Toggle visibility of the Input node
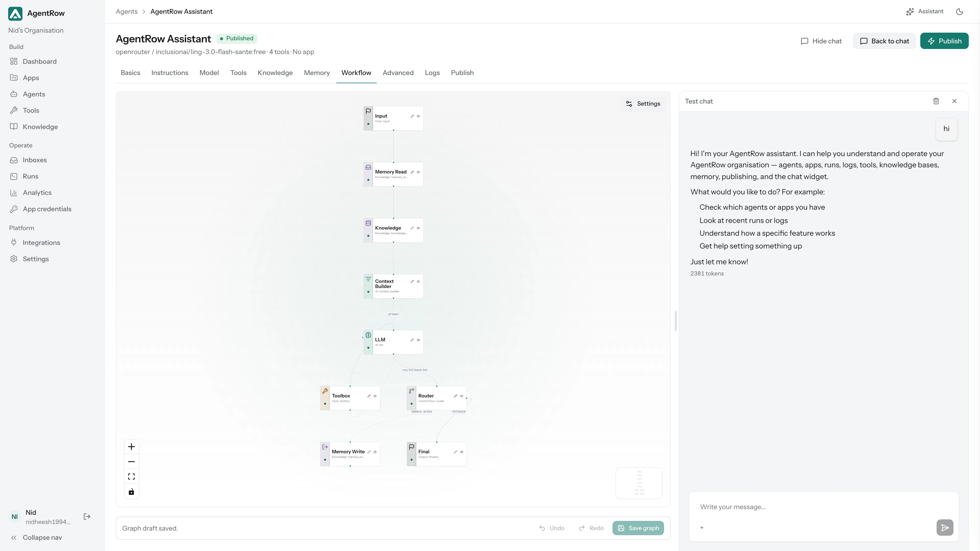The image size is (980, 551). pos(418,116)
